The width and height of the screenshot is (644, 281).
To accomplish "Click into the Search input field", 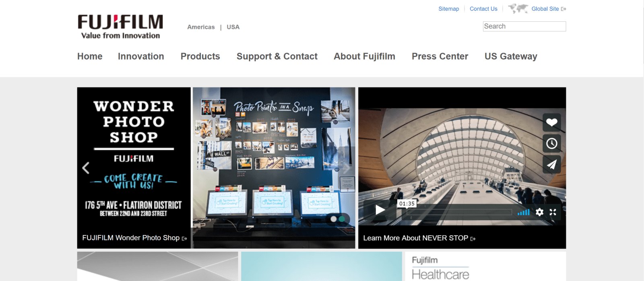I will tap(524, 27).
